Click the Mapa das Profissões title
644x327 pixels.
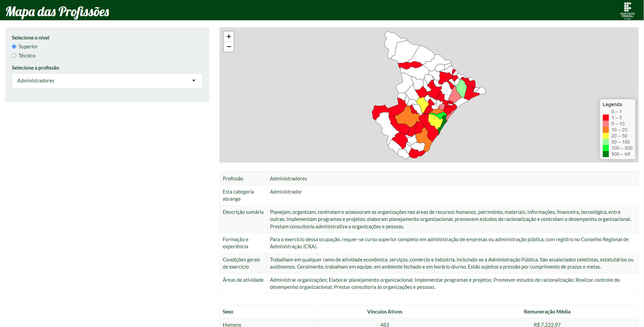(57, 11)
